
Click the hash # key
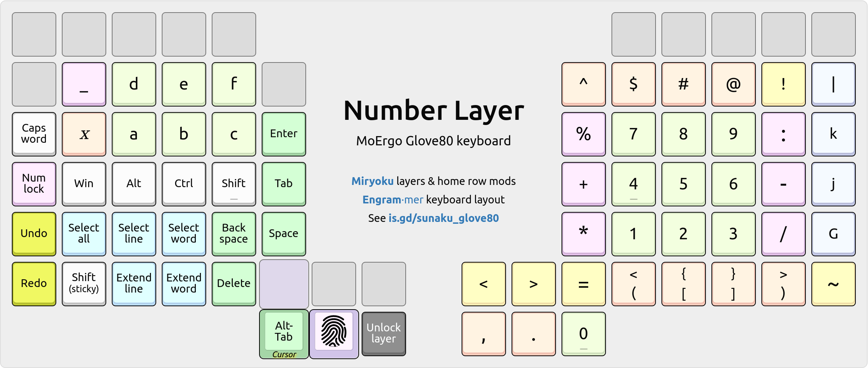click(684, 84)
